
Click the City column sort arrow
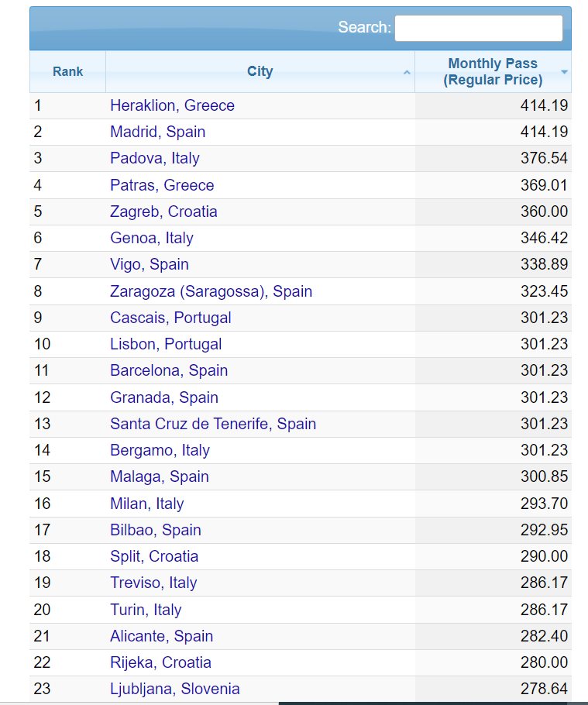pos(407,72)
